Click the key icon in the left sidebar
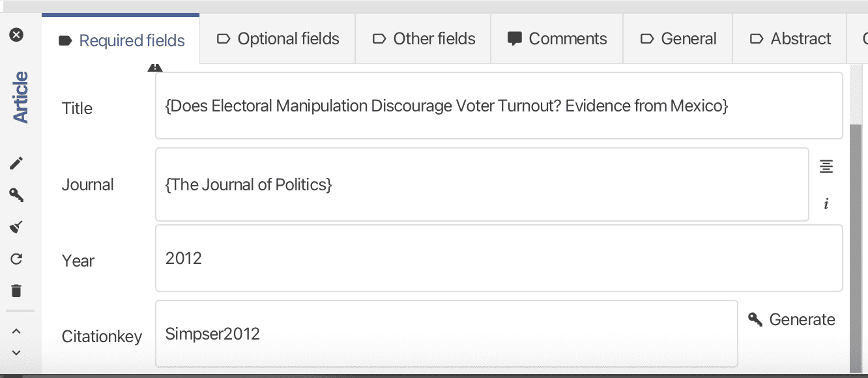868x378 pixels. [x=17, y=195]
